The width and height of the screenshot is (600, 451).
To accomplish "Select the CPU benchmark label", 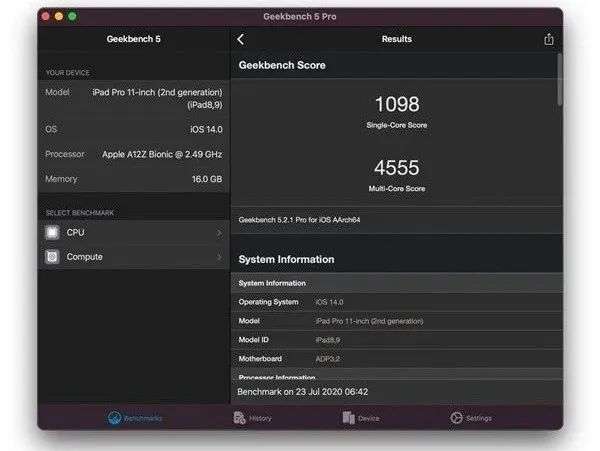I will pyautogui.click(x=75, y=233).
